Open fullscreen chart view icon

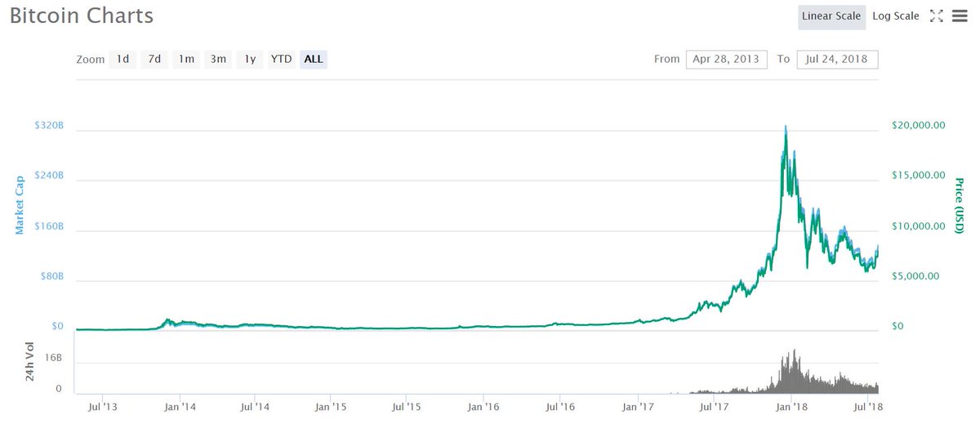click(937, 16)
